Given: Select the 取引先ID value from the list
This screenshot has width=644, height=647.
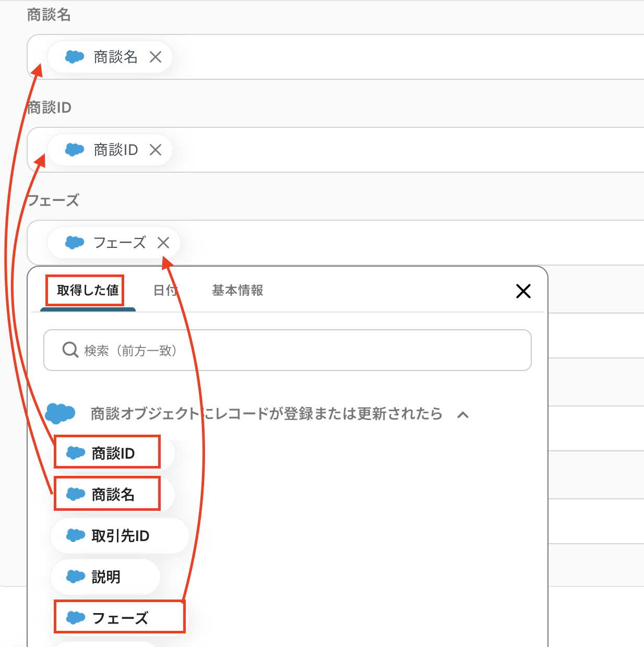Looking at the screenshot, I should [x=120, y=535].
